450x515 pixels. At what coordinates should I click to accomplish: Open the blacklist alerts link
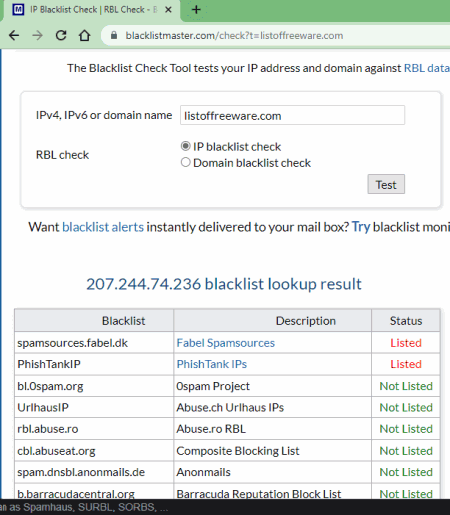(103, 227)
